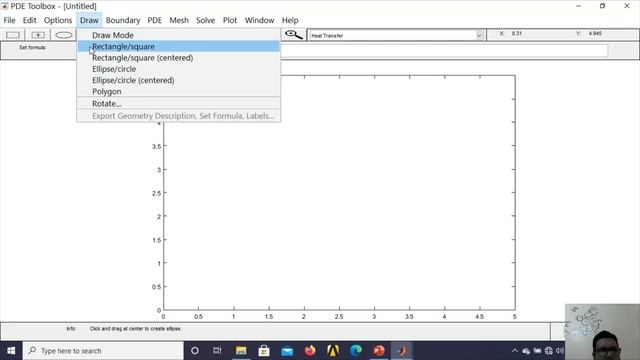640x360 pixels.
Task: Open Cortana circle icon on taskbar
Action: click(x=195, y=351)
